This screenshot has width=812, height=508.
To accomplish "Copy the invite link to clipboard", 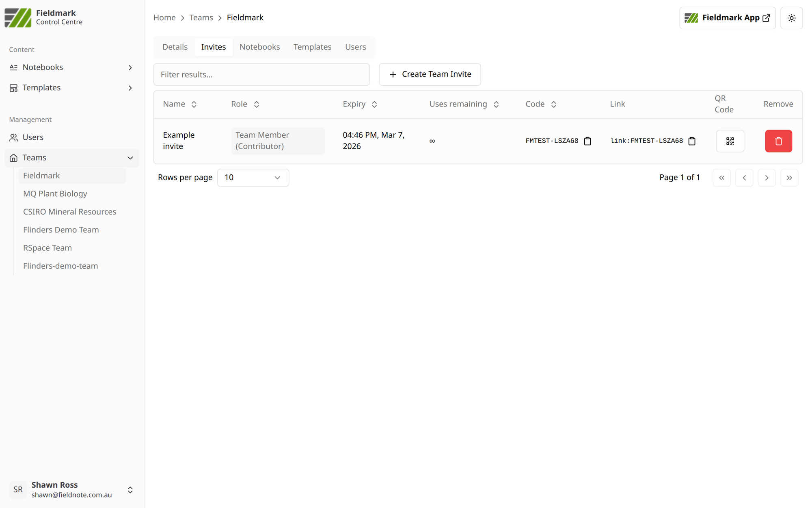I will 692,141.
